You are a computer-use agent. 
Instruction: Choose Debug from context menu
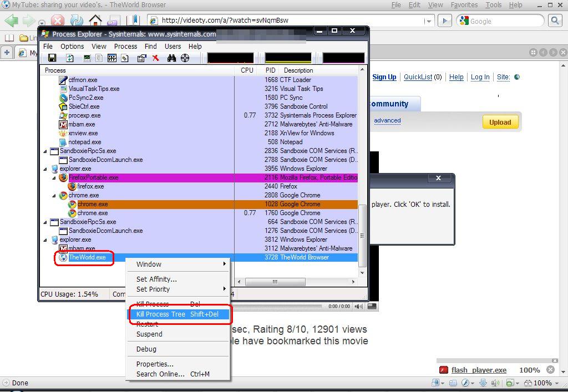click(x=178, y=349)
